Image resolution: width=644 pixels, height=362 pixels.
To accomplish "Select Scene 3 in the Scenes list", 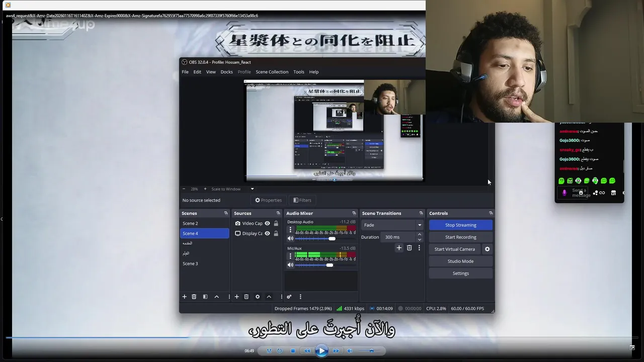I will pyautogui.click(x=204, y=263).
